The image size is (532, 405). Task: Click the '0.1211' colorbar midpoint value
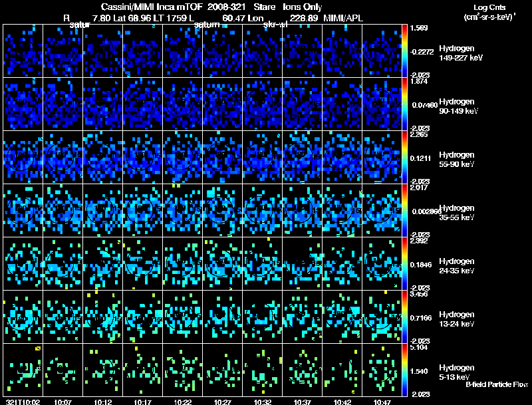click(x=420, y=158)
